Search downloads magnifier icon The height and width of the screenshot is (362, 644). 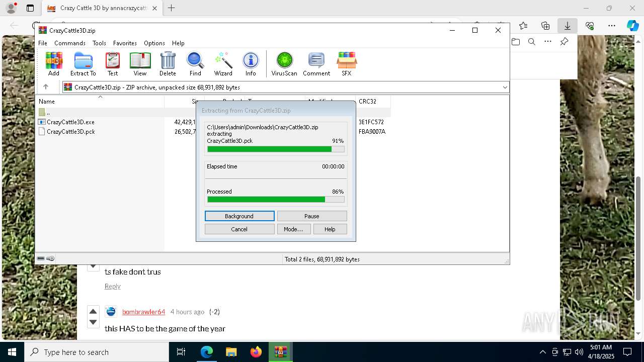pyautogui.click(x=532, y=42)
